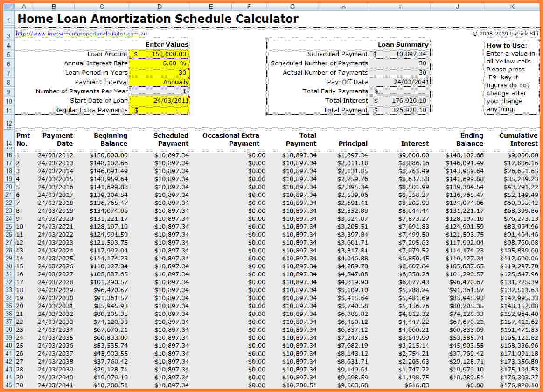The image size is (543, 392).
Task: Select payment date 24/03/2041
Action: point(56,385)
